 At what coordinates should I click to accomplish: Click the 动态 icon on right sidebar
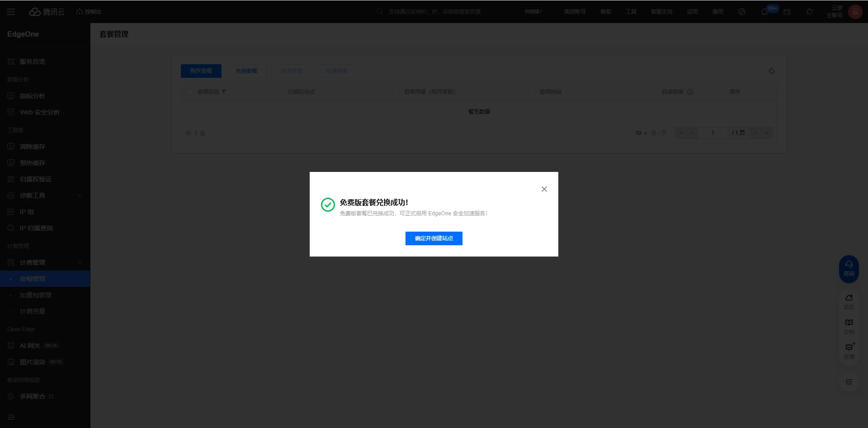pos(849,301)
